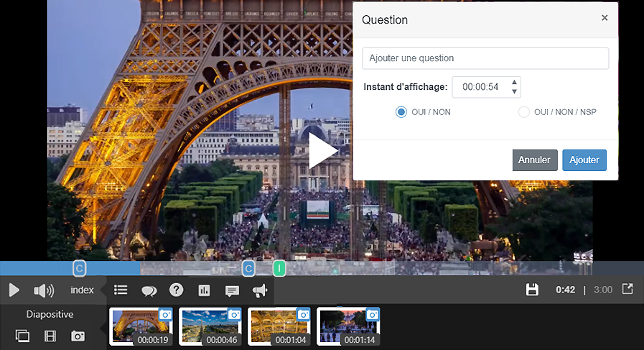
Task: Mute the video with speaker icon
Action: (44, 290)
